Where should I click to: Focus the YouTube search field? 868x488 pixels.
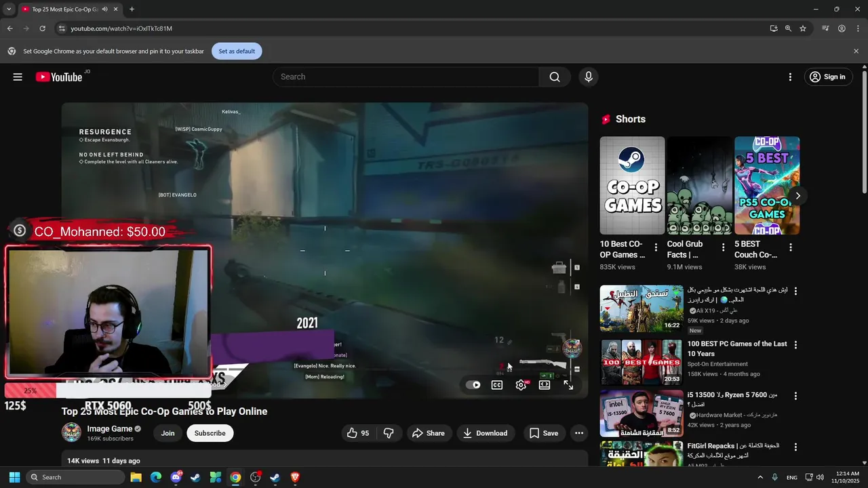(406, 77)
